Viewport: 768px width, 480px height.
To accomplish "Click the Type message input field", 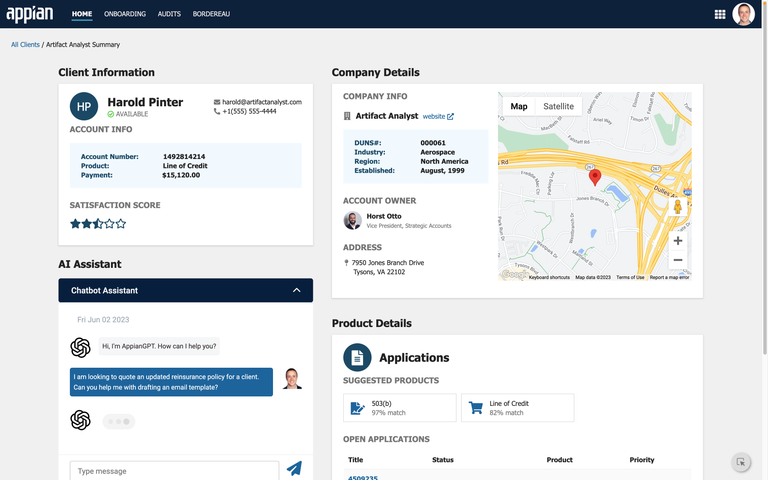I will (x=174, y=471).
